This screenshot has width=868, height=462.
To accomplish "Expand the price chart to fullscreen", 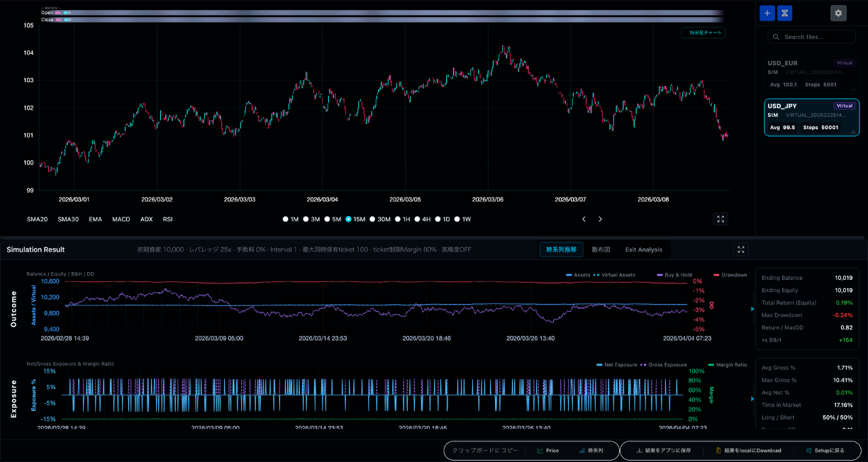I will tap(720, 220).
